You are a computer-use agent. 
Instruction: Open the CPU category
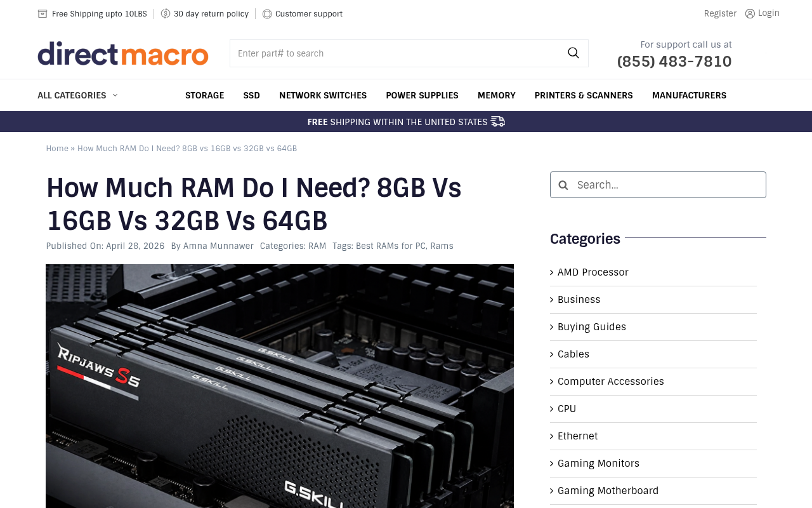pyautogui.click(x=567, y=409)
